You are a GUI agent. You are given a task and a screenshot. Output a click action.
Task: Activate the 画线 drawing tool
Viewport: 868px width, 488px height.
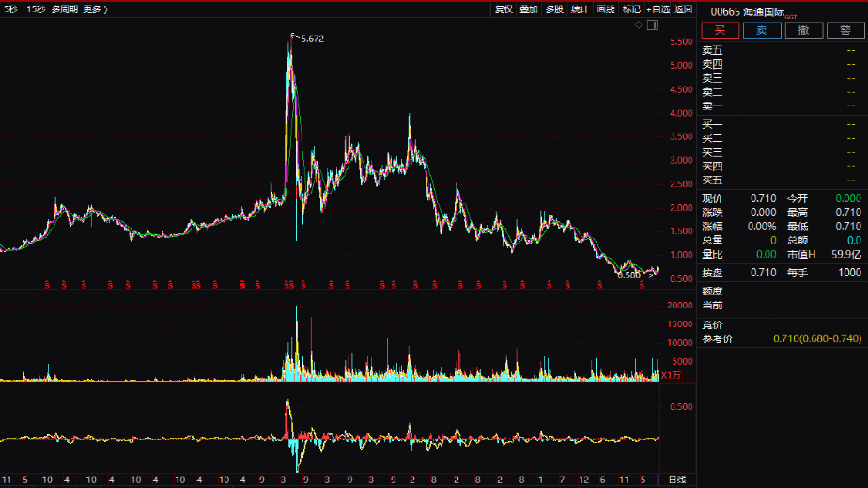click(x=606, y=9)
